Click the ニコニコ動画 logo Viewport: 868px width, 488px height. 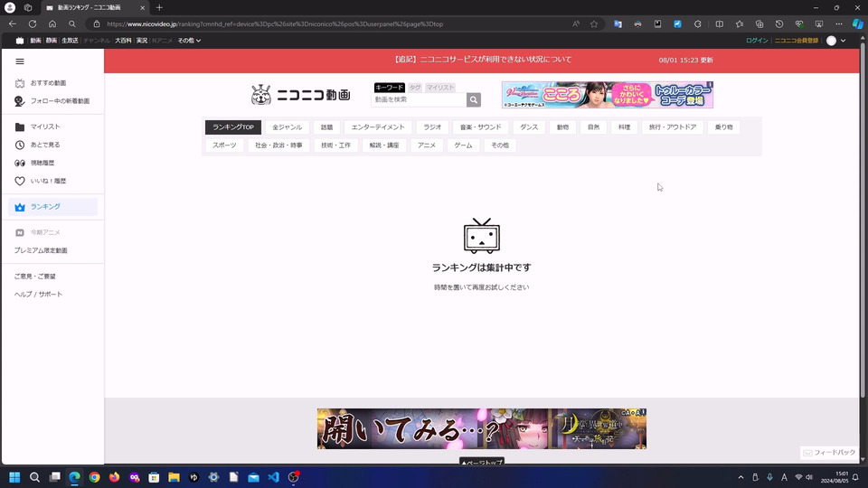coord(300,95)
